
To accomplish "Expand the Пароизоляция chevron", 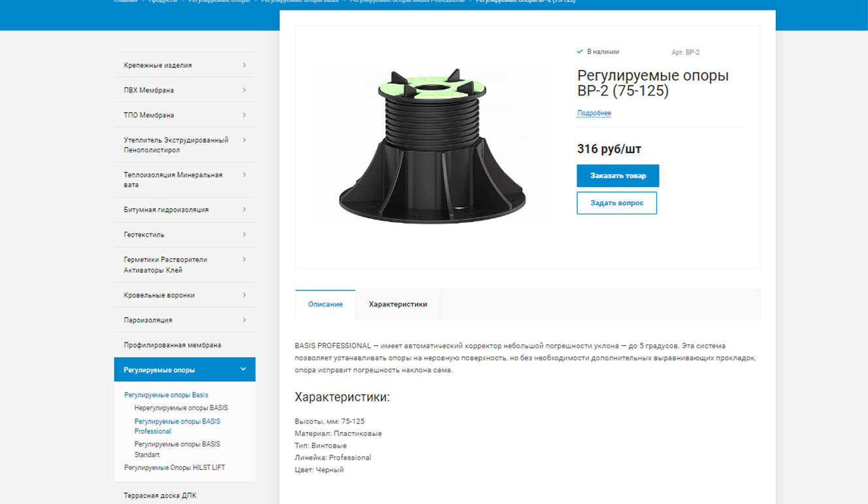I will [x=244, y=320].
